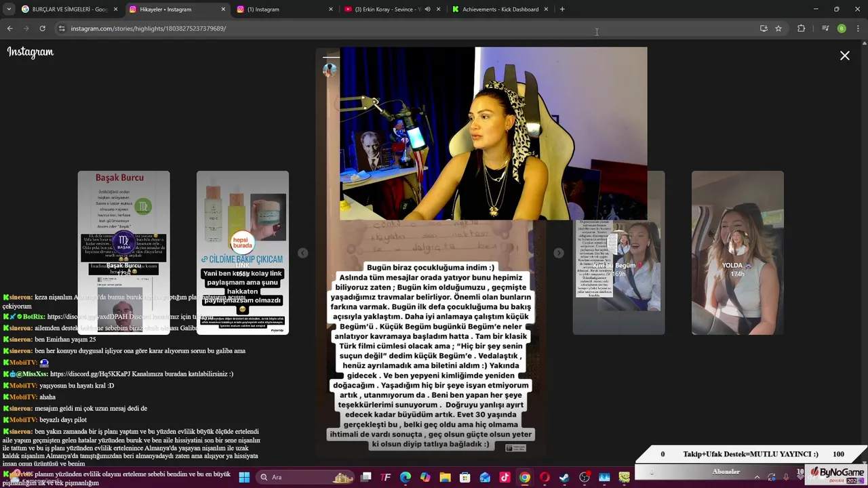
Task: Go back in the browser
Action: [x=9, y=28]
